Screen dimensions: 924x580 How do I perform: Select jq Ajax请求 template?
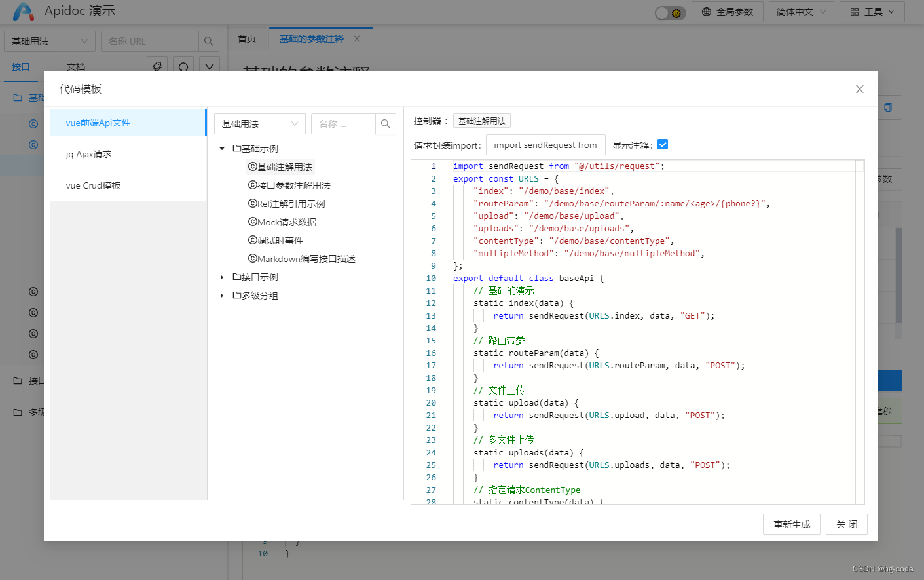(128, 154)
